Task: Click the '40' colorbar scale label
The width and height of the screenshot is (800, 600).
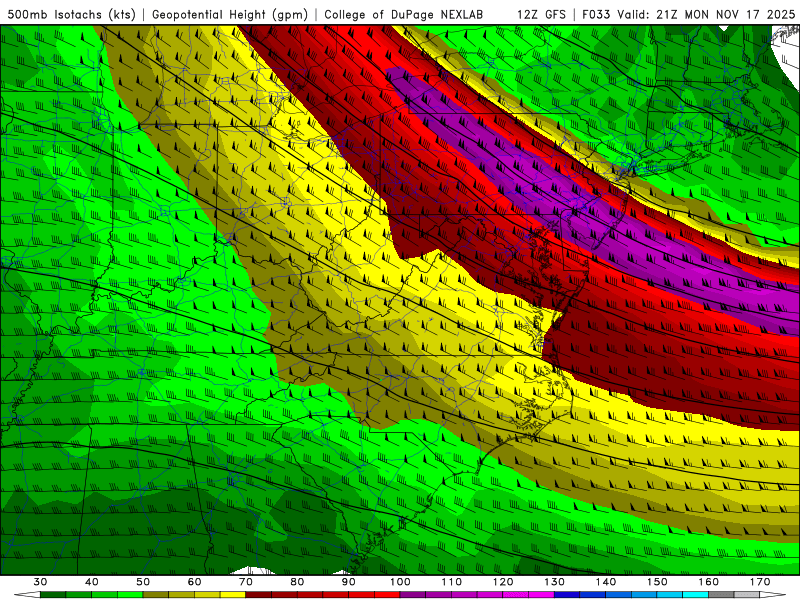Action: (92, 582)
